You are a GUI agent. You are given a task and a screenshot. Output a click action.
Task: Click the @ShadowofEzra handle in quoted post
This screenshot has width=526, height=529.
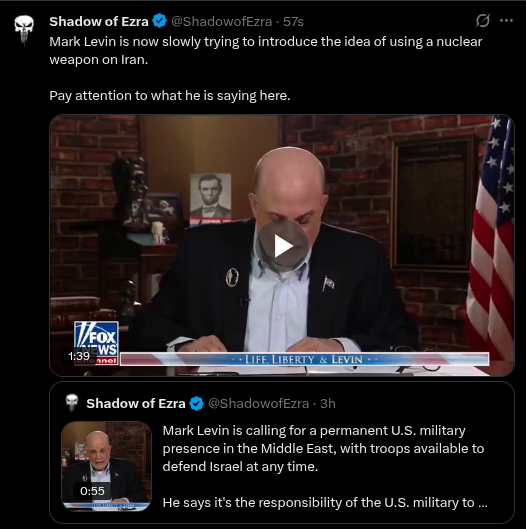pyautogui.click(x=258, y=403)
